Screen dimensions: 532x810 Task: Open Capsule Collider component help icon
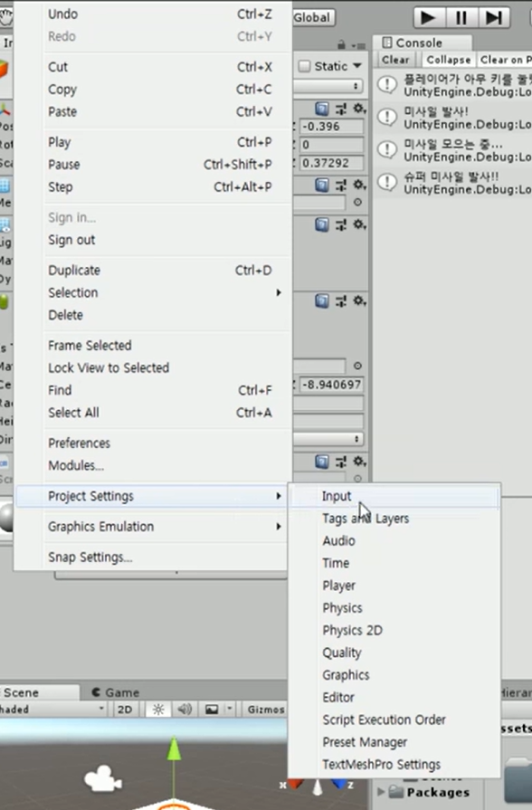[x=322, y=300]
